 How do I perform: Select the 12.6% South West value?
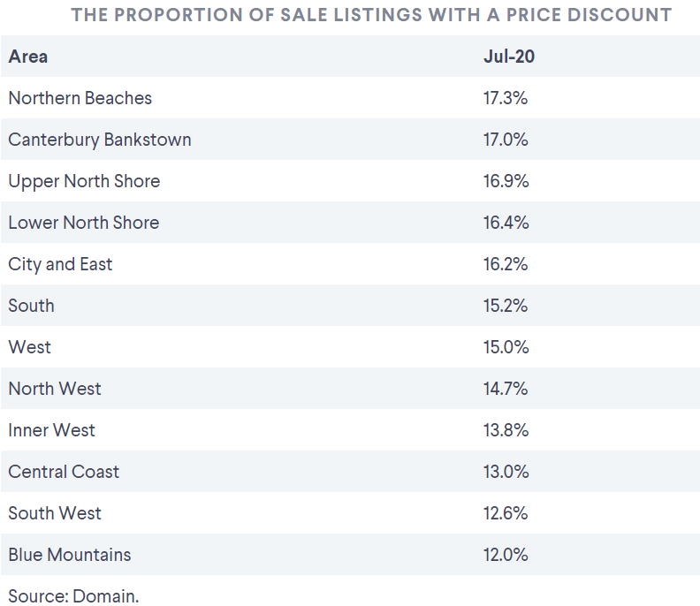click(x=506, y=513)
